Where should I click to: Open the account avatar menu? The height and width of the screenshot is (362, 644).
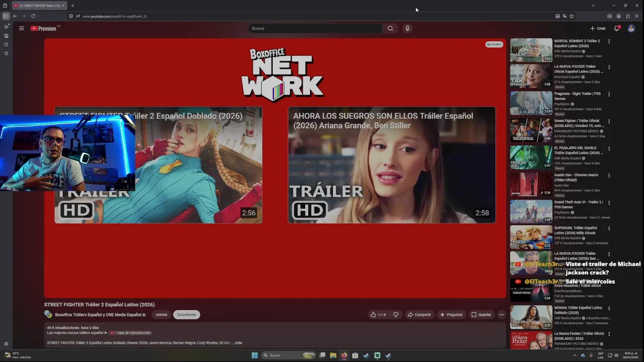pyautogui.click(x=631, y=29)
